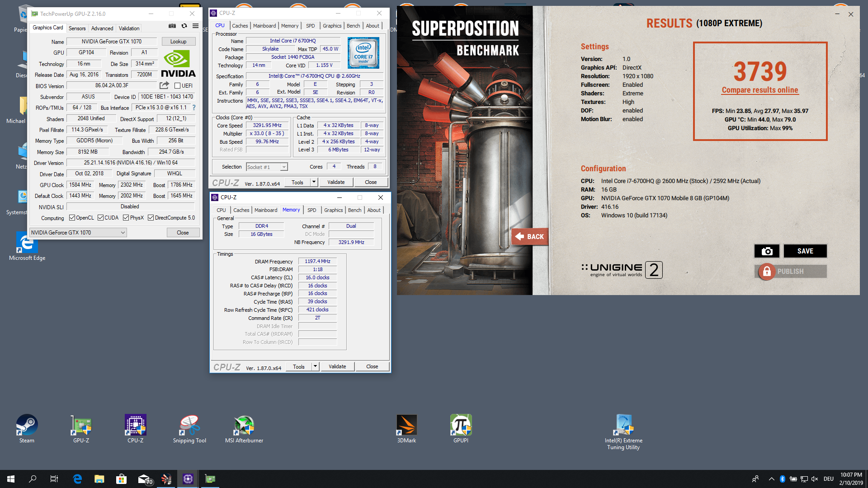Viewport: 868px width, 488px height.
Task: Open GPUPI desktop shortcut
Action: [461, 429]
